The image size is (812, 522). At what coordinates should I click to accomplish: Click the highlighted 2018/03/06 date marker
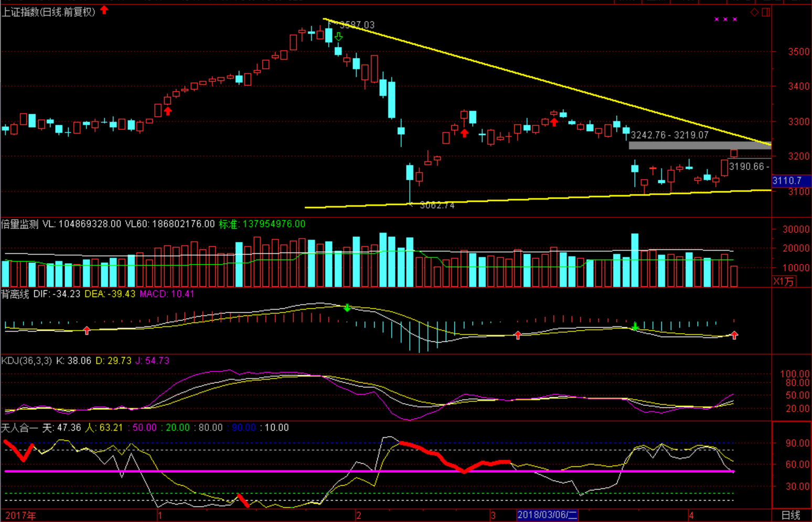547,515
